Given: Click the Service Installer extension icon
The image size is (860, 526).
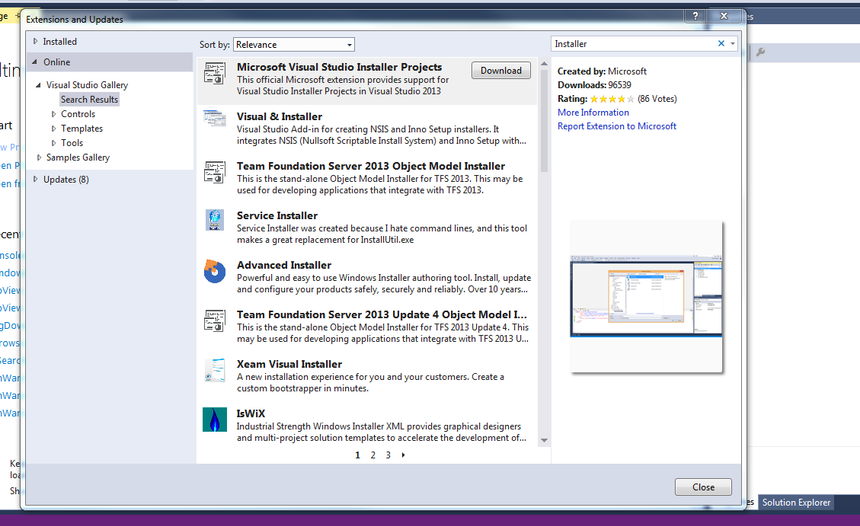Looking at the screenshot, I should [x=214, y=221].
